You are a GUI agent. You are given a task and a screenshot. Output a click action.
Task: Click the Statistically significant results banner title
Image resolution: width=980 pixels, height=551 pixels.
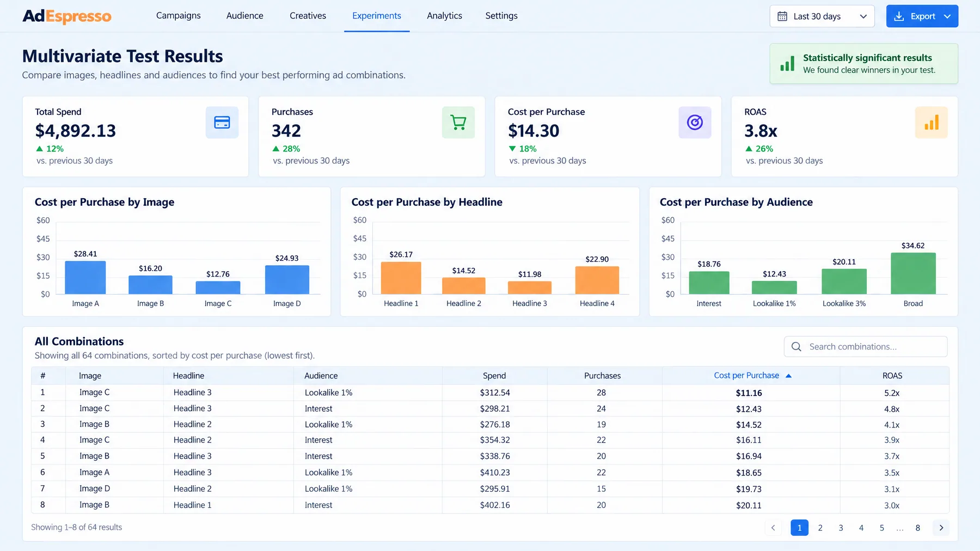click(867, 58)
